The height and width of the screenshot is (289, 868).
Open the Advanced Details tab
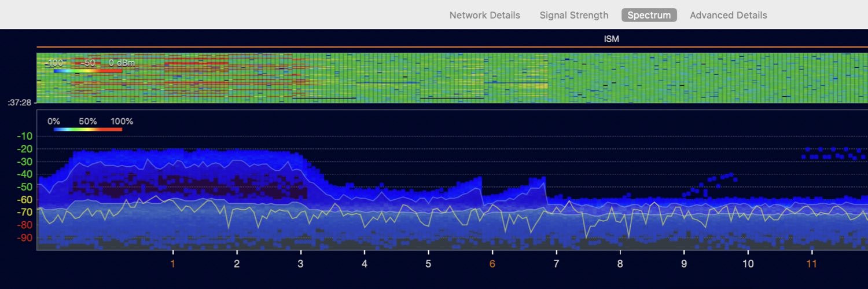tap(729, 15)
